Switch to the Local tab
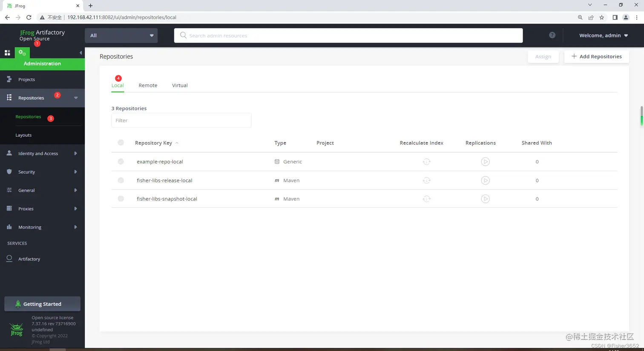644x351 pixels. tap(118, 85)
